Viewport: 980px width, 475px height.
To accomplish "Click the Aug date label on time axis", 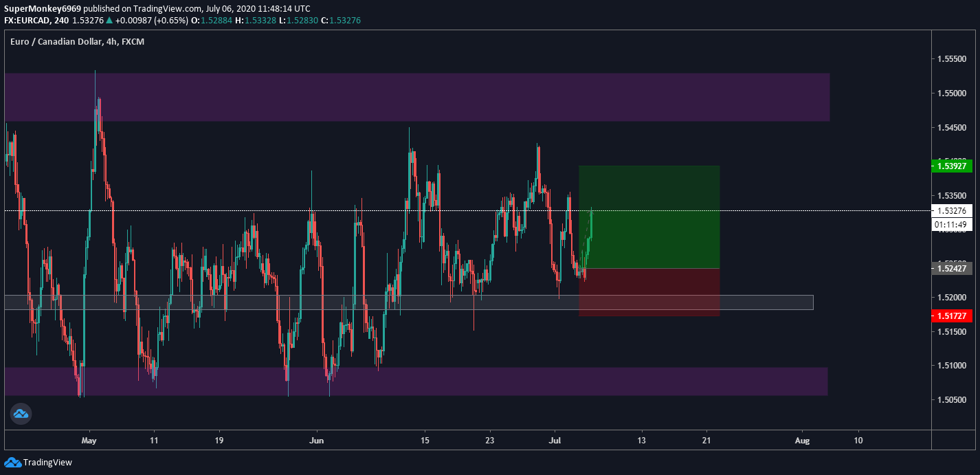I will [801, 440].
